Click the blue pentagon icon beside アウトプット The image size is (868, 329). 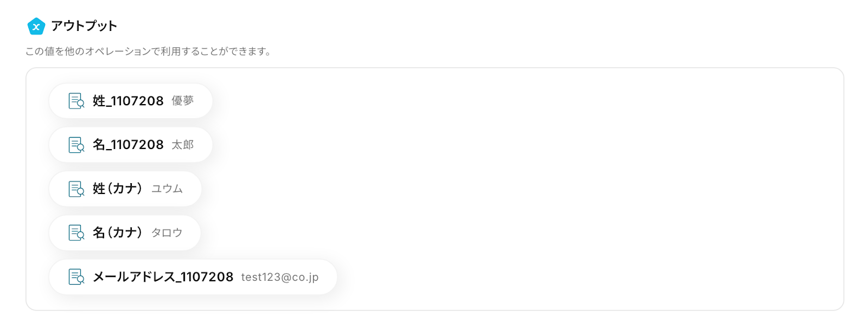[36, 26]
